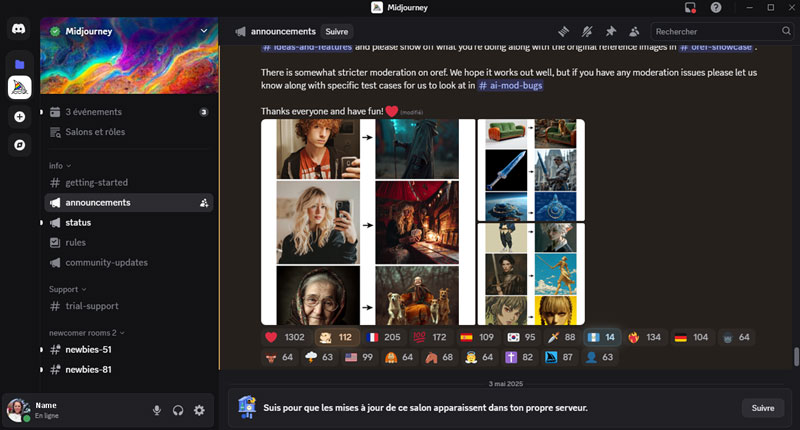Viewport: 800px width, 430px height.
Task: Open the rules channel
Action: (129, 243)
